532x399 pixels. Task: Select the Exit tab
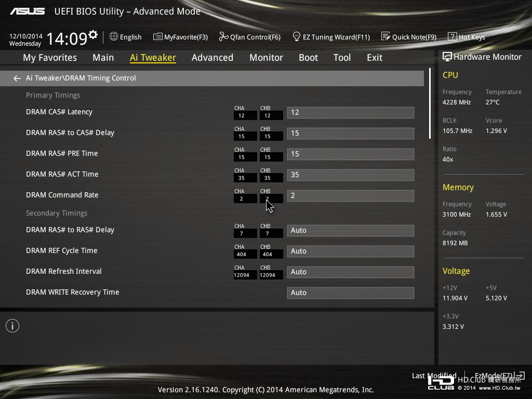pyautogui.click(x=375, y=58)
